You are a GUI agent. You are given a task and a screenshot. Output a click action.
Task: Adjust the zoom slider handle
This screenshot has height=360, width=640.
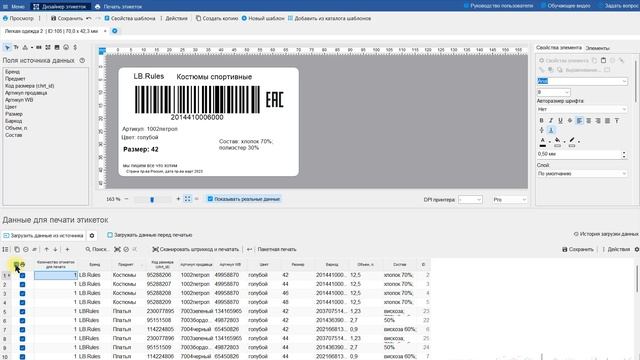[x=152, y=200]
